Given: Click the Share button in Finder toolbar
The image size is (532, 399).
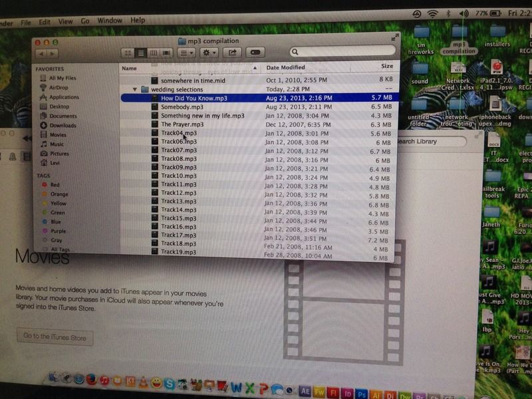Looking at the screenshot, I should tap(233, 52).
